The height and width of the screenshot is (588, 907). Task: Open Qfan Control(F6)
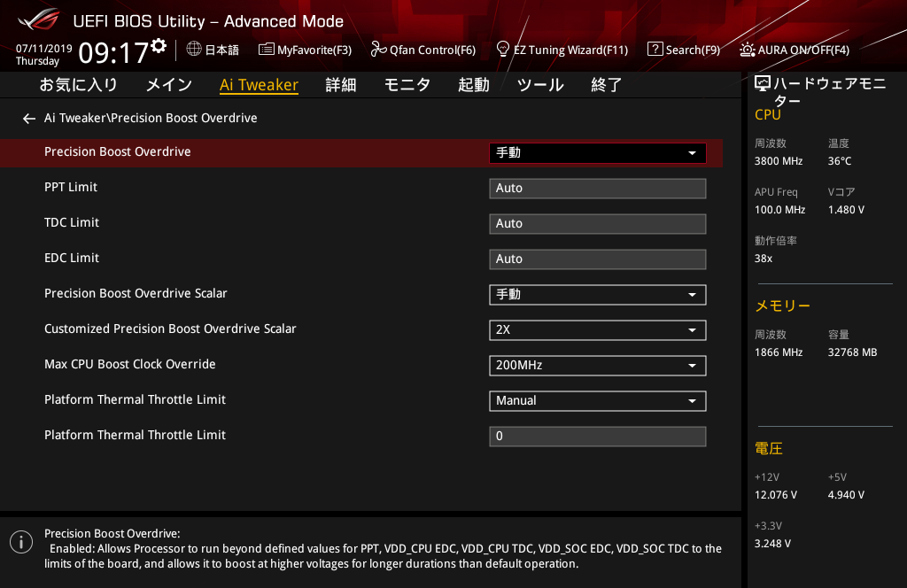coord(423,50)
